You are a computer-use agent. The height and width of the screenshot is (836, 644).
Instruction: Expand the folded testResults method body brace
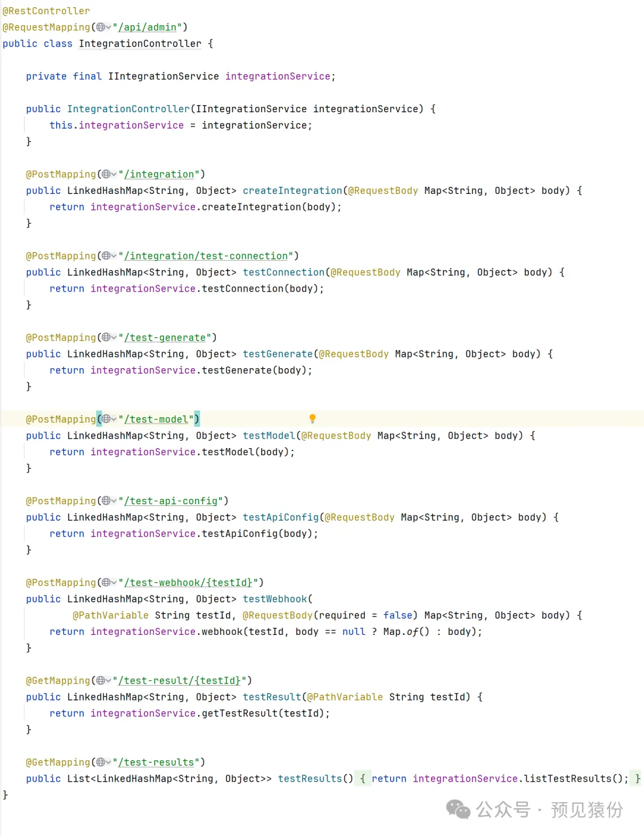click(x=363, y=779)
